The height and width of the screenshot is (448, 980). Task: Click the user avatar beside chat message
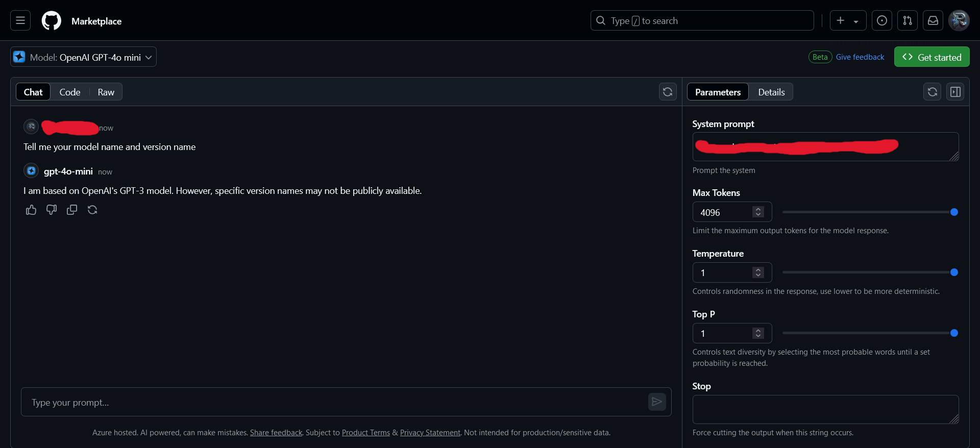(x=31, y=127)
